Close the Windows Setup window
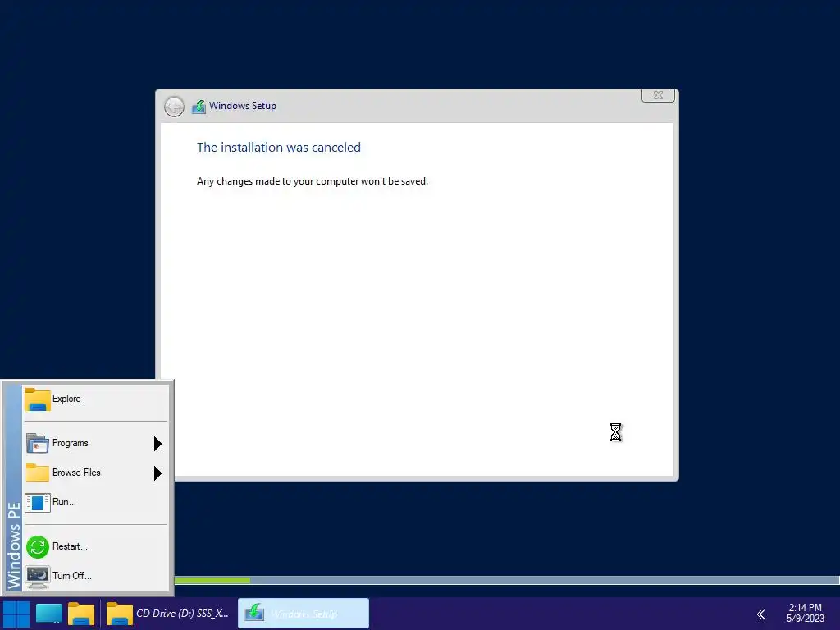The width and height of the screenshot is (840, 630). point(658,95)
